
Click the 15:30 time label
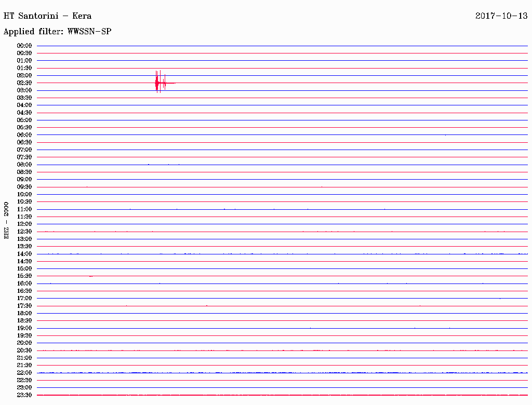click(24, 276)
